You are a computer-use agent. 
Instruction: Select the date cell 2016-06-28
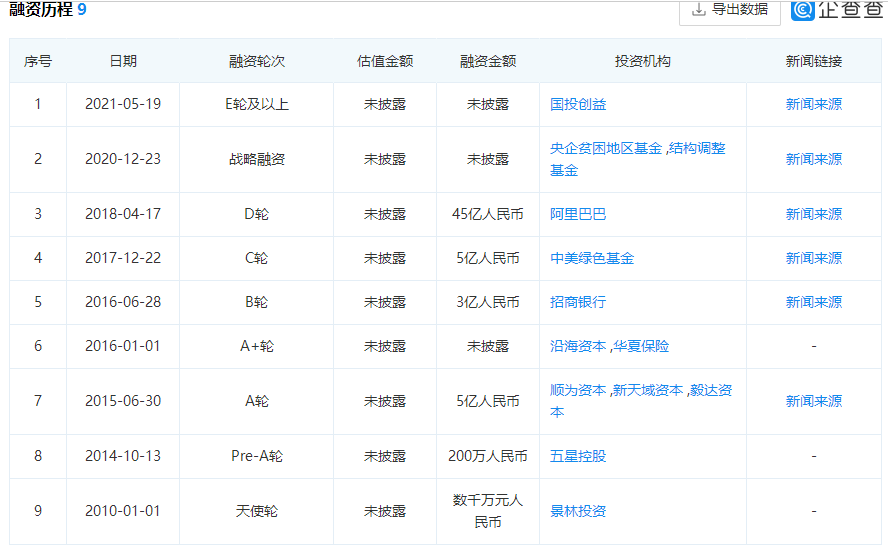(123, 302)
